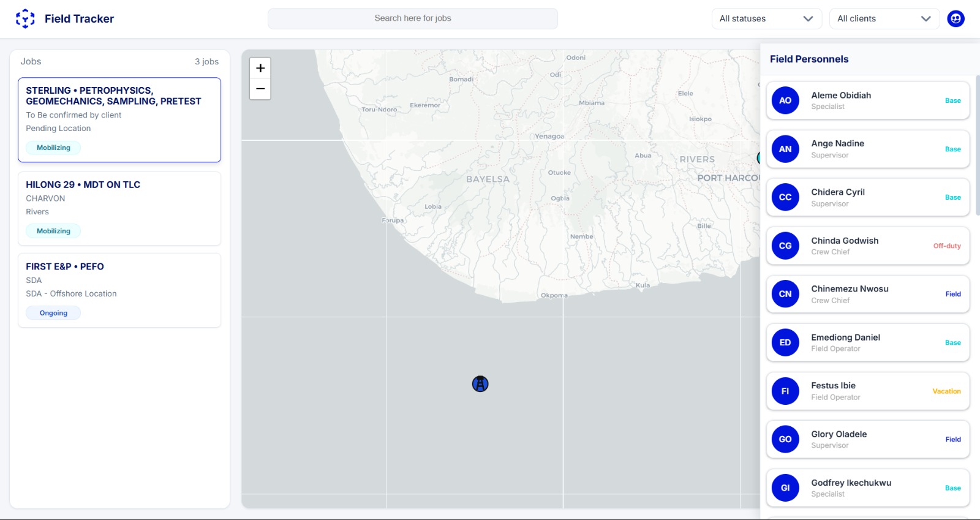Select the STERLING Petrophysics job card

pos(119,120)
